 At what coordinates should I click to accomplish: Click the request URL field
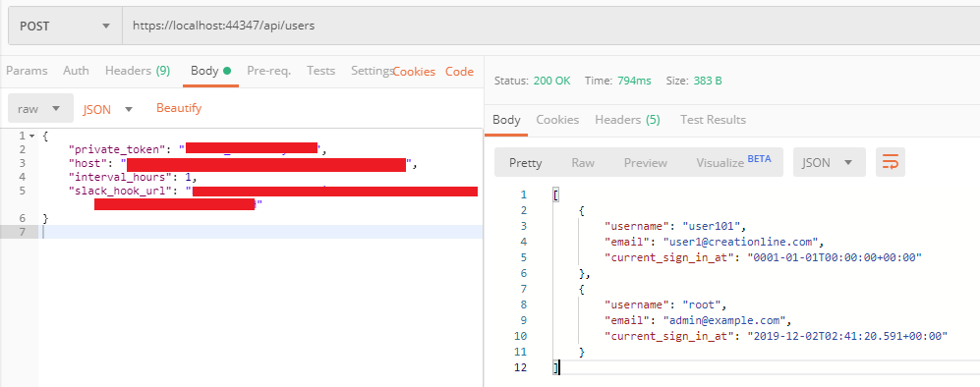pos(550,27)
